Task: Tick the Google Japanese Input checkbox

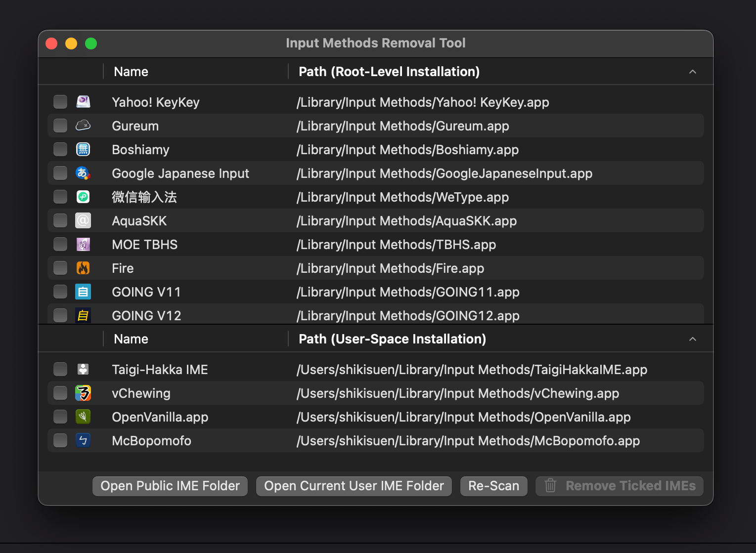Action: [60, 173]
